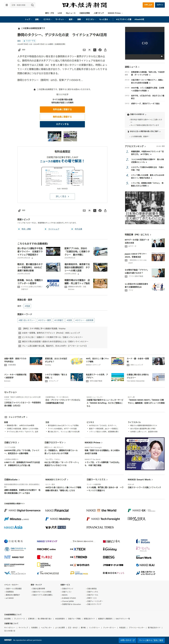
Task: Follow the ライドシェア topic plus icon
Action: pyautogui.click(x=45, y=229)
